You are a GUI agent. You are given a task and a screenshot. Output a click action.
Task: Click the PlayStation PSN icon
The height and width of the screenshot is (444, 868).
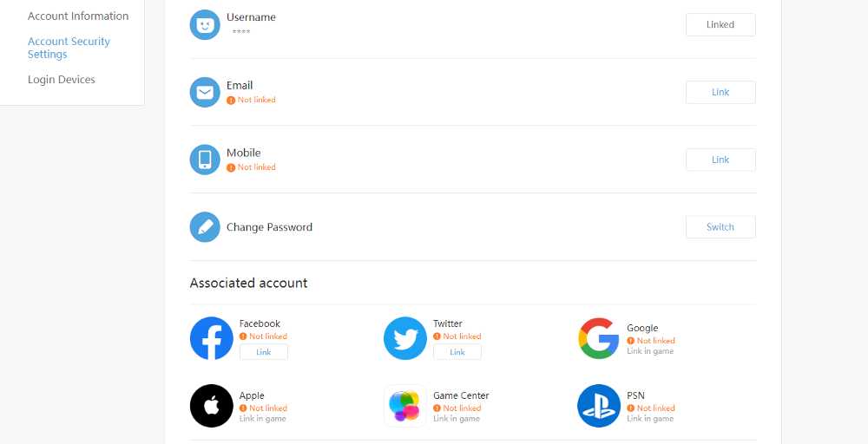tap(599, 406)
